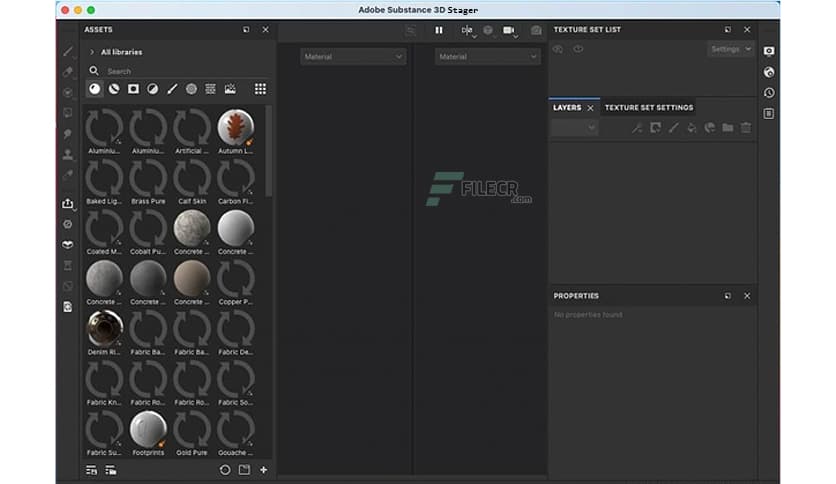836x484 pixels.
Task: Select the Eraser tool in left toolbar
Action: (x=68, y=72)
